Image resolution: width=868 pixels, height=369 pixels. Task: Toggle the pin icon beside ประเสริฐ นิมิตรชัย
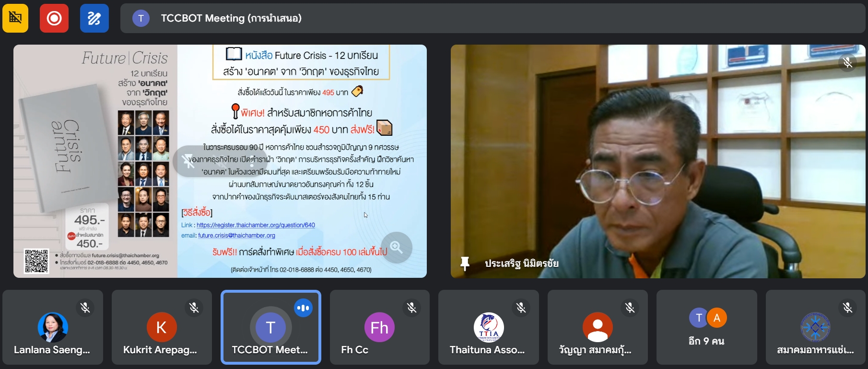(x=464, y=263)
